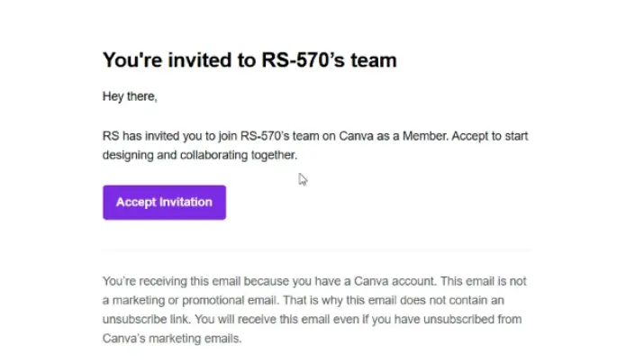Click "invited" in the bold heading
The image size is (644, 363).
[x=199, y=60]
